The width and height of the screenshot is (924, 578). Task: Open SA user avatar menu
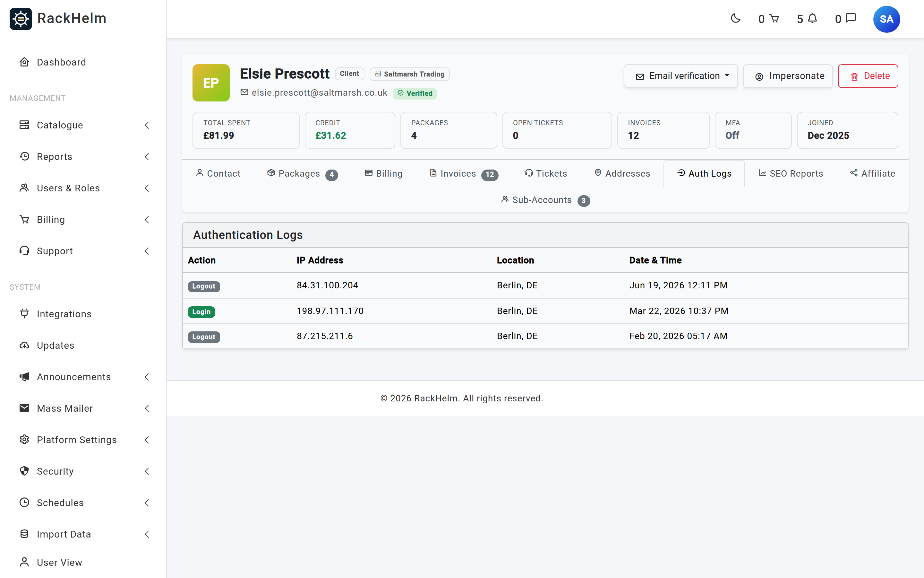tap(886, 19)
